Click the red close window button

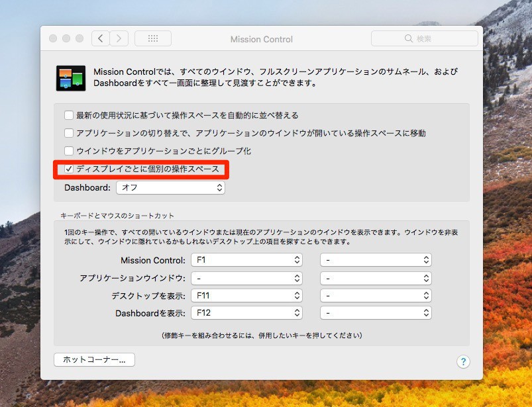(x=53, y=39)
